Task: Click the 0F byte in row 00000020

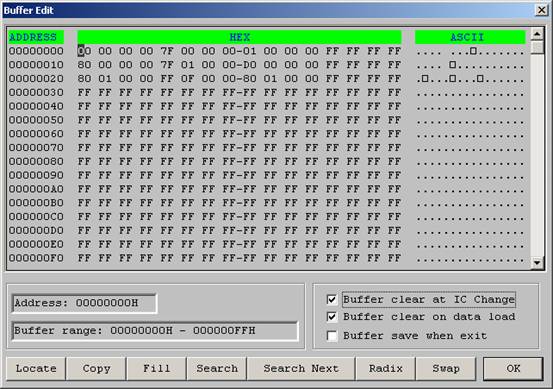Action: pos(188,79)
